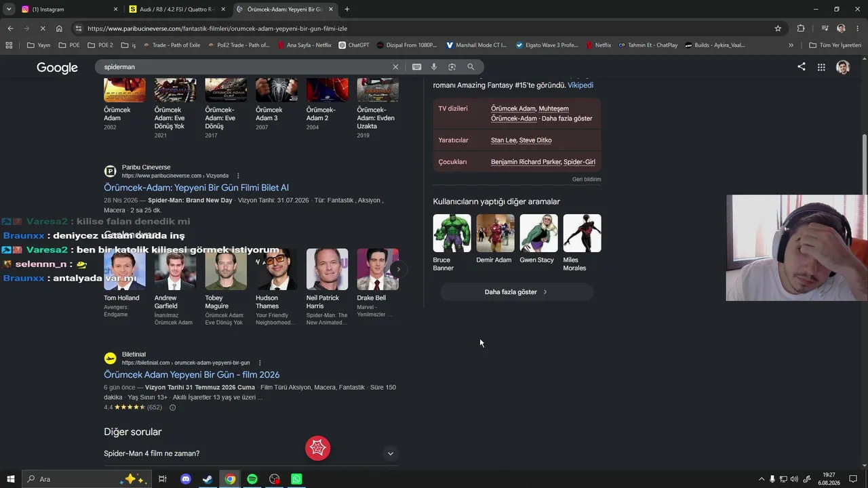The height and width of the screenshot is (488, 868).
Task: Click the Google logo
Action: 57,67
